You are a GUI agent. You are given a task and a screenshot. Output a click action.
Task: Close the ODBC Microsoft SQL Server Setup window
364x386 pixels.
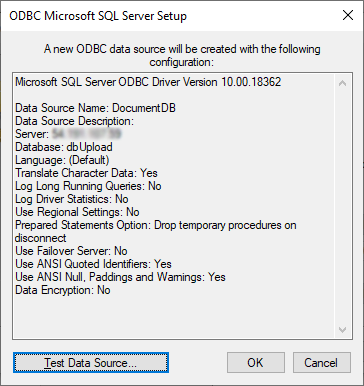click(348, 15)
